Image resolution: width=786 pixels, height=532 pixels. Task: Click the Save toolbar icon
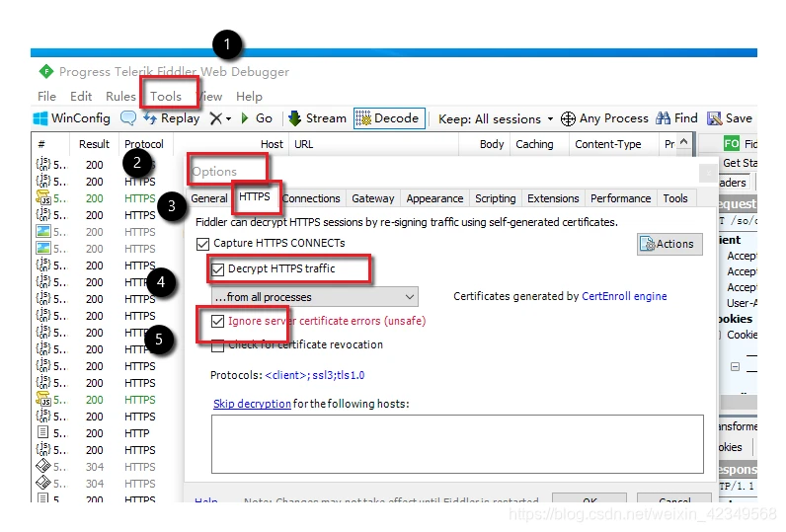[x=714, y=118]
